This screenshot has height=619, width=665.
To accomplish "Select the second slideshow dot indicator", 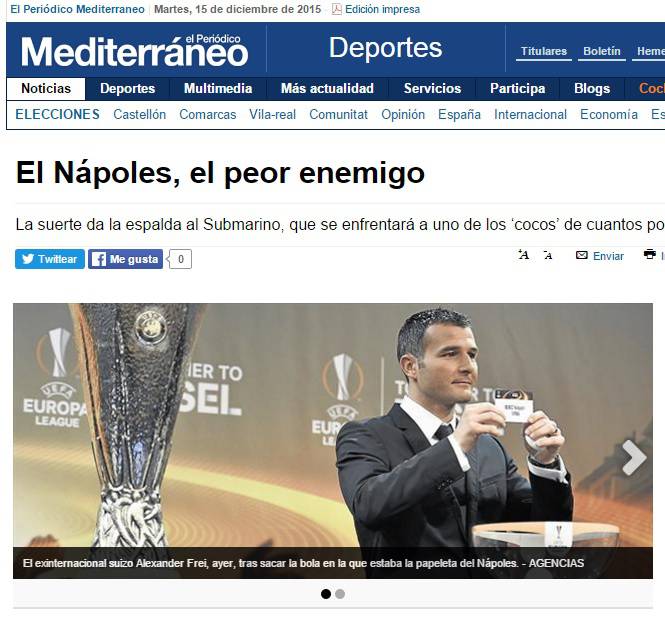I will pyautogui.click(x=340, y=594).
